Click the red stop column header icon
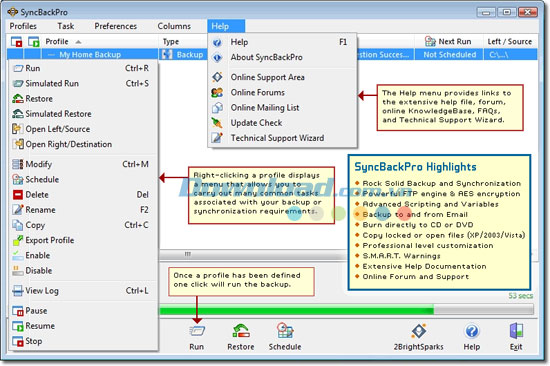The width and height of the screenshot is (550, 366). (x=16, y=41)
